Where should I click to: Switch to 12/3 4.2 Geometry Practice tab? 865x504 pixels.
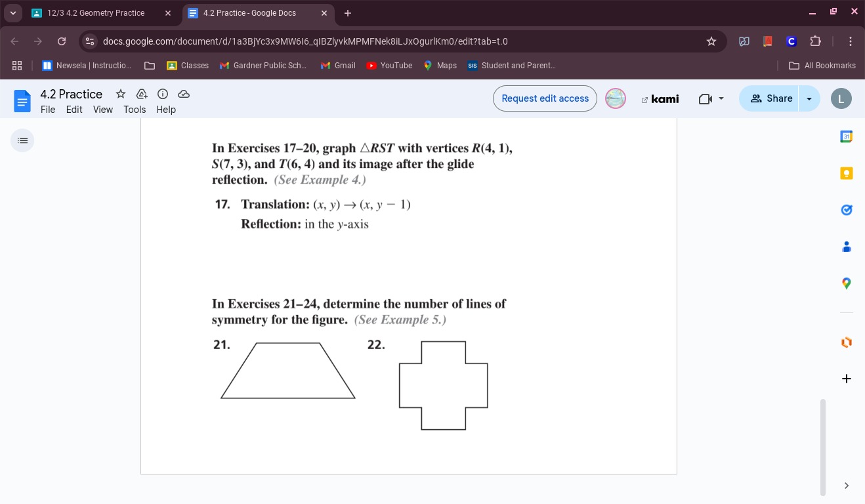(x=96, y=12)
